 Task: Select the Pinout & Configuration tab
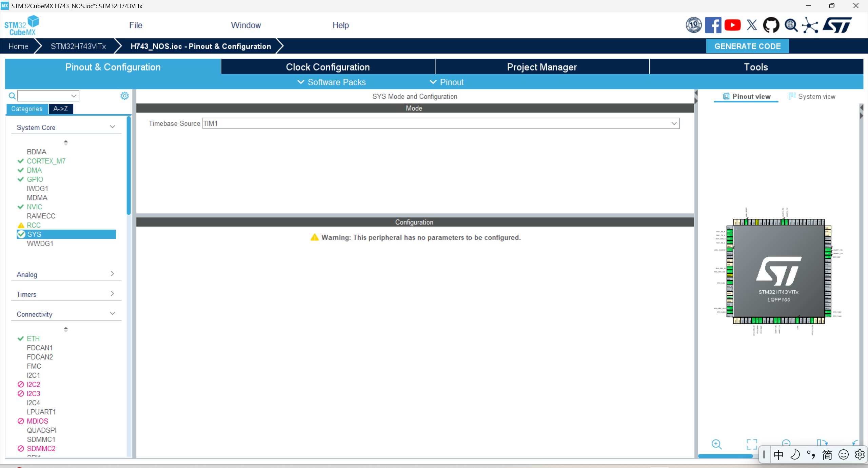(113, 67)
